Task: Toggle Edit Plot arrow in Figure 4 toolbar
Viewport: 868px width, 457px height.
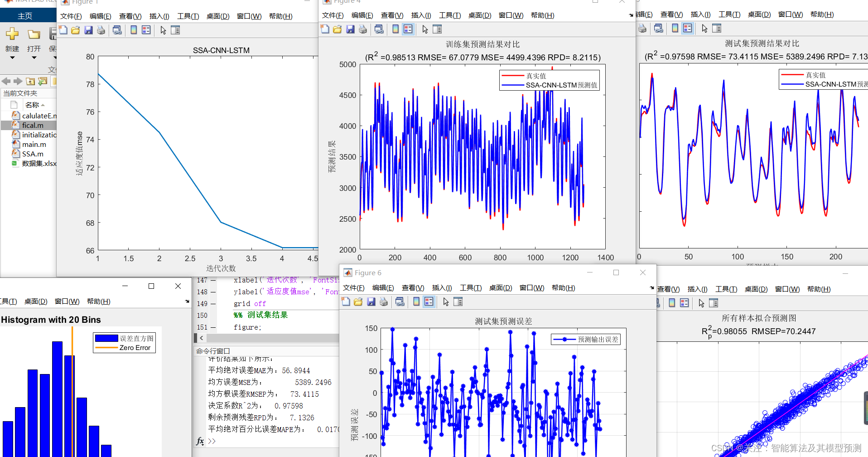Action: [425, 29]
